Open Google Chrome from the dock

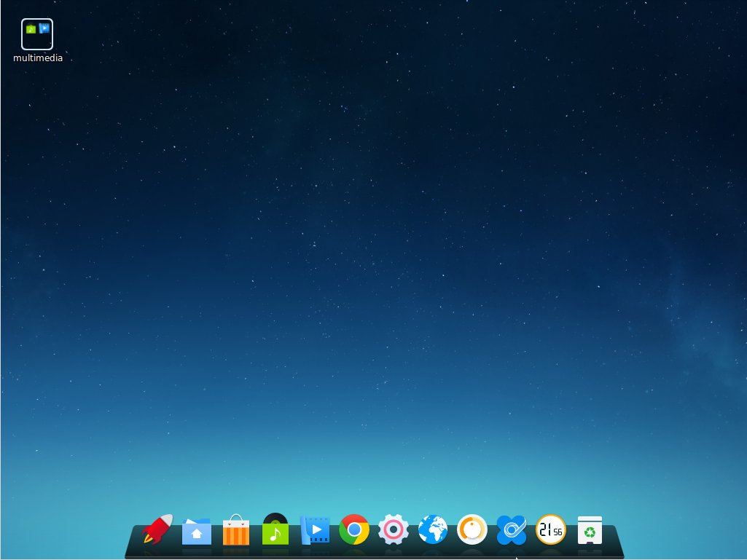[x=354, y=529]
